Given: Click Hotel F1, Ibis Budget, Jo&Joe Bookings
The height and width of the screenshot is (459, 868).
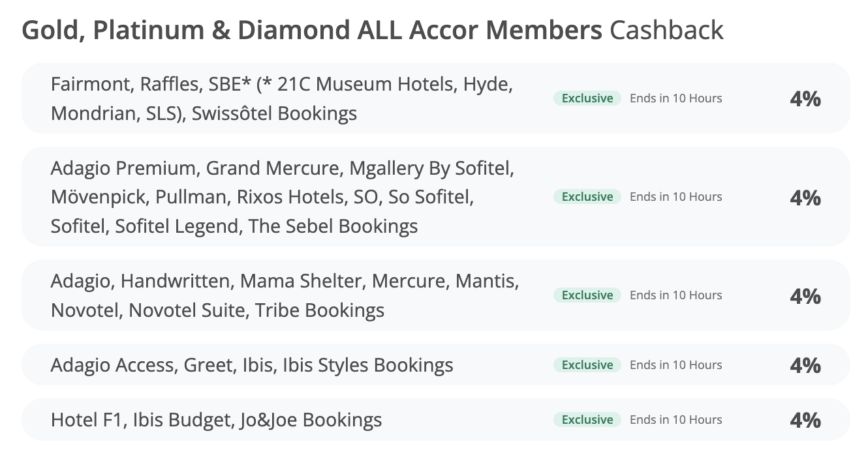Looking at the screenshot, I should pos(216,419).
